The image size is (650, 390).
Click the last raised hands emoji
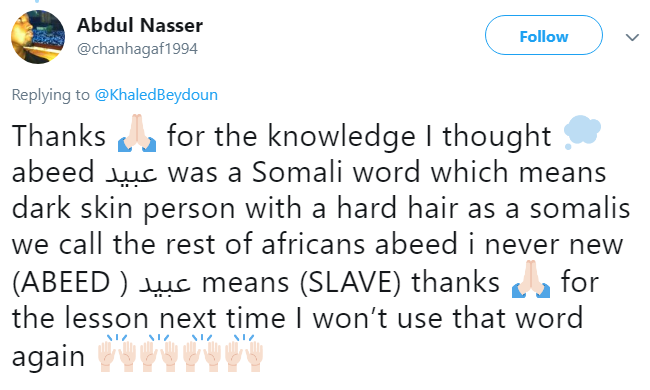tap(244, 353)
